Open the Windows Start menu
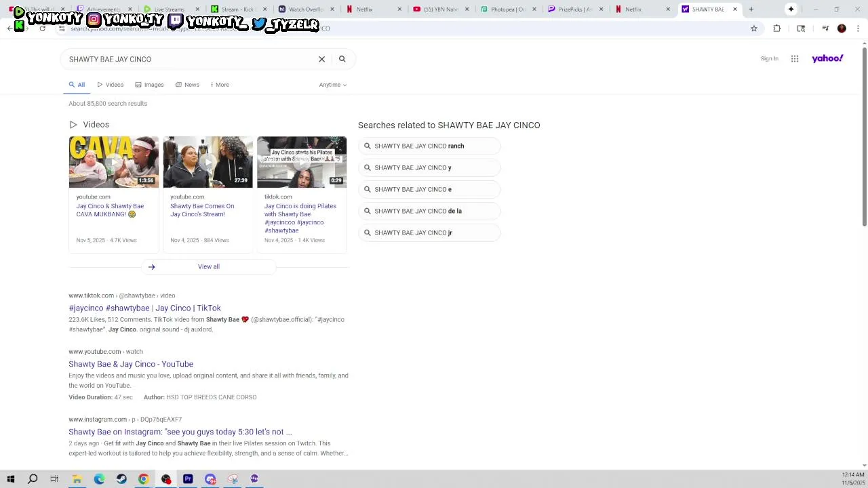Viewport: 868px width, 488px height. [10, 479]
